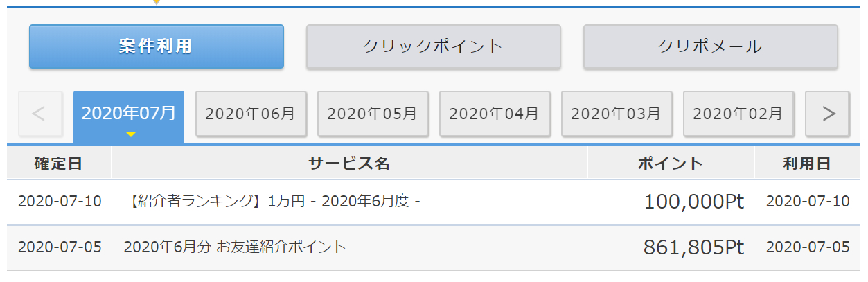This screenshot has height=282, width=868.
Task: Show history for 2020年06月
Action: click(251, 114)
